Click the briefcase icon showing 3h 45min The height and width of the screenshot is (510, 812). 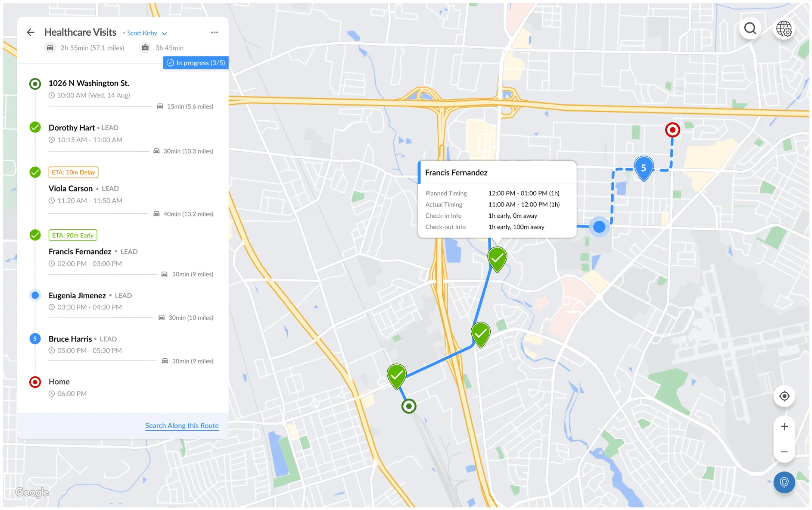(x=145, y=47)
